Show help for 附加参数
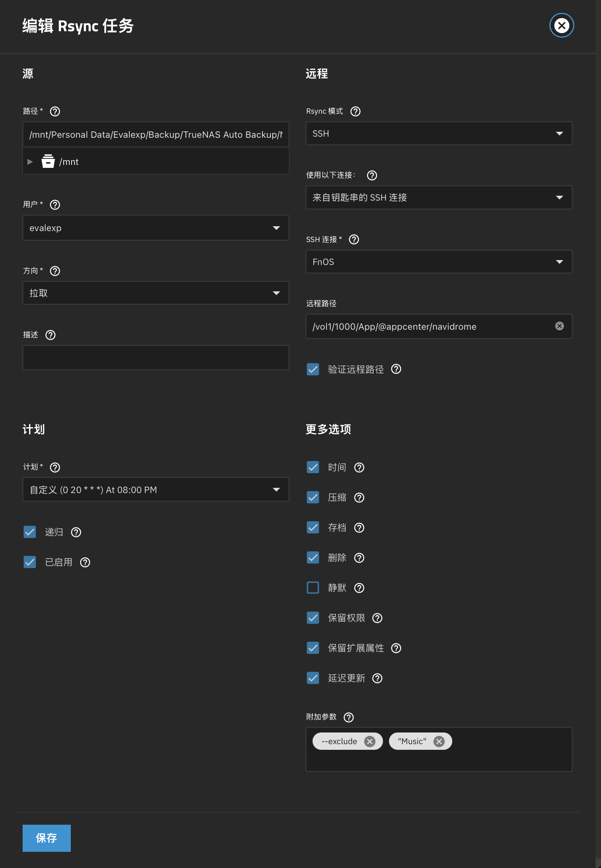Image resolution: width=601 pixels, height=868 pixels. click(349, 717)
